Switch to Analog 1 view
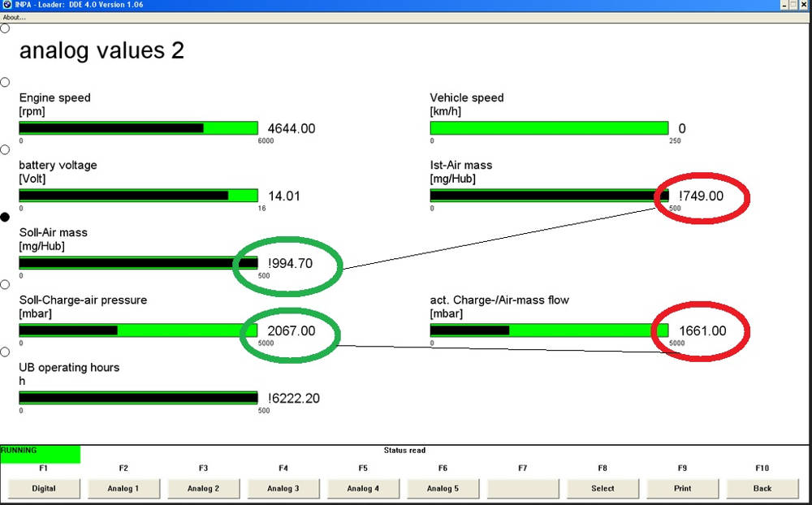 pyautogui.click(x=123, y=488)
